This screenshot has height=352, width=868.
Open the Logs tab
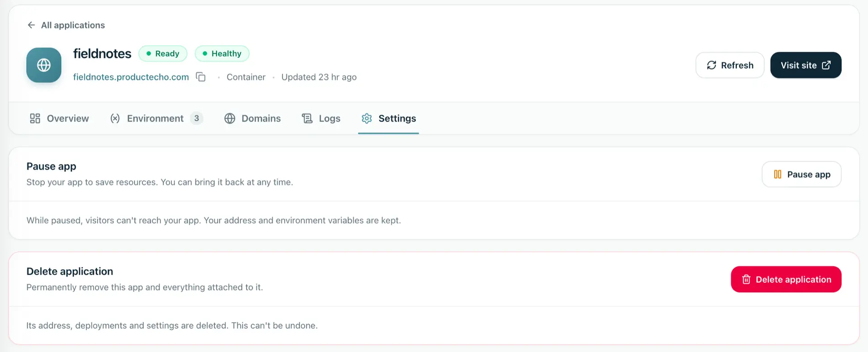321,118
